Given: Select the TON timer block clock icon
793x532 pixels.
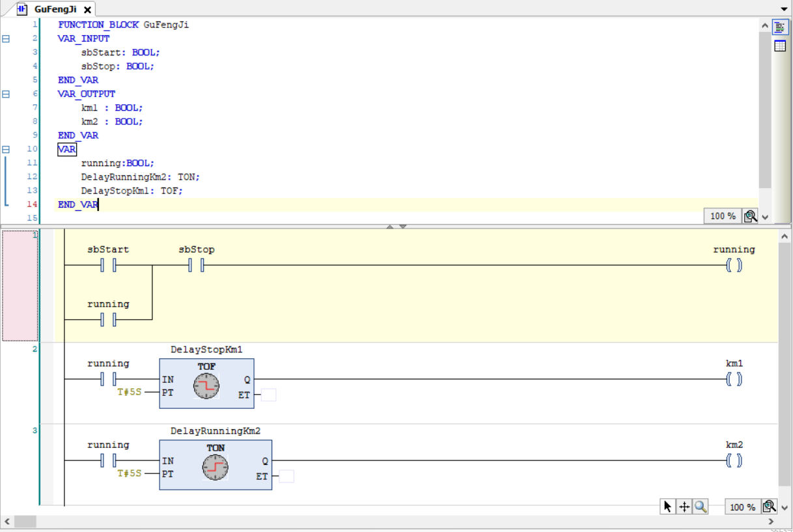Looking at the screenshot, I should point(216,468).
